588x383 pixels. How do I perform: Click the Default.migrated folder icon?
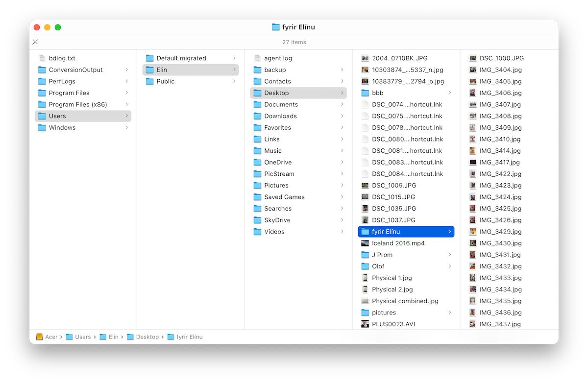(x=150, y=58)
